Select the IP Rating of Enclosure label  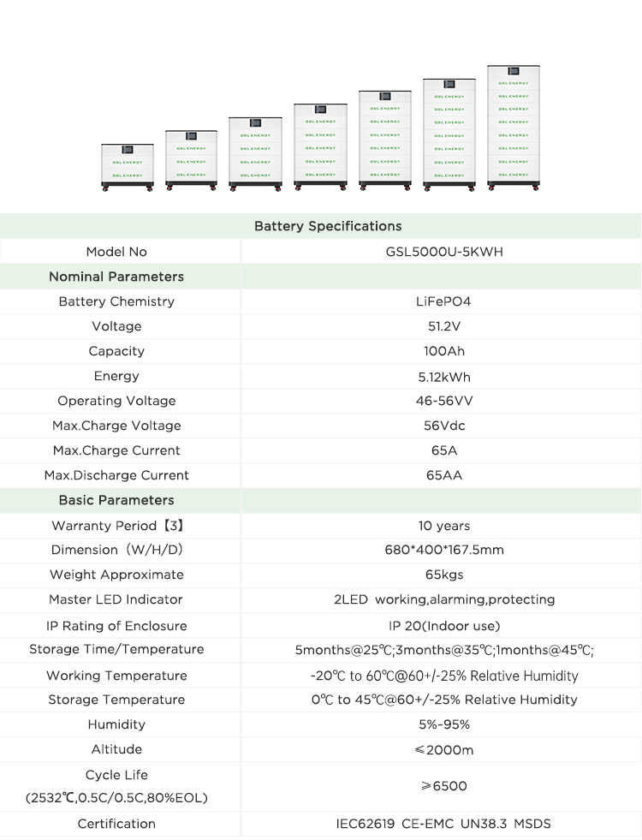click(116, 626)
